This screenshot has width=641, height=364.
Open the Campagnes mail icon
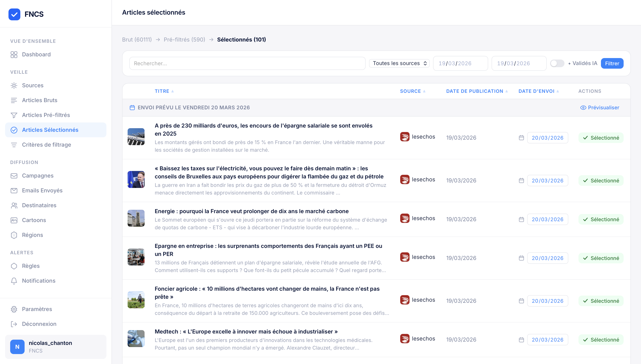(x=14, y=175)
